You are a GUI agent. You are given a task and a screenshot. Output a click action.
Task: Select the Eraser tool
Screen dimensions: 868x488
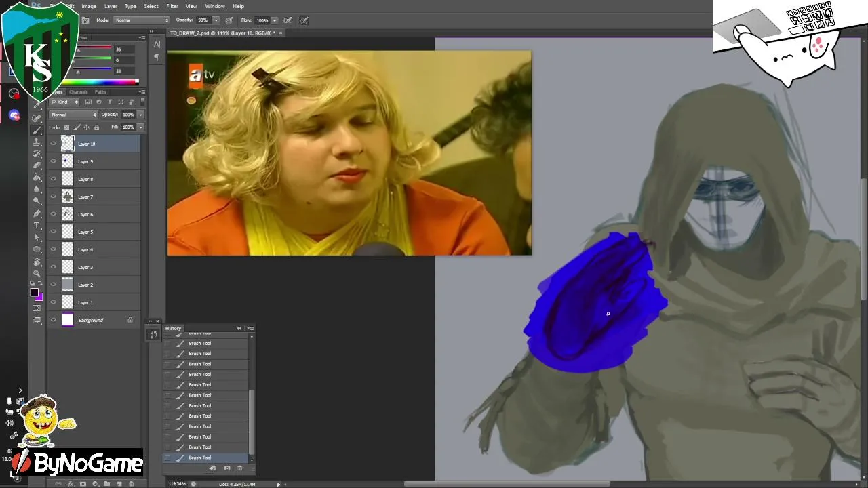click(x=37, y=165)
